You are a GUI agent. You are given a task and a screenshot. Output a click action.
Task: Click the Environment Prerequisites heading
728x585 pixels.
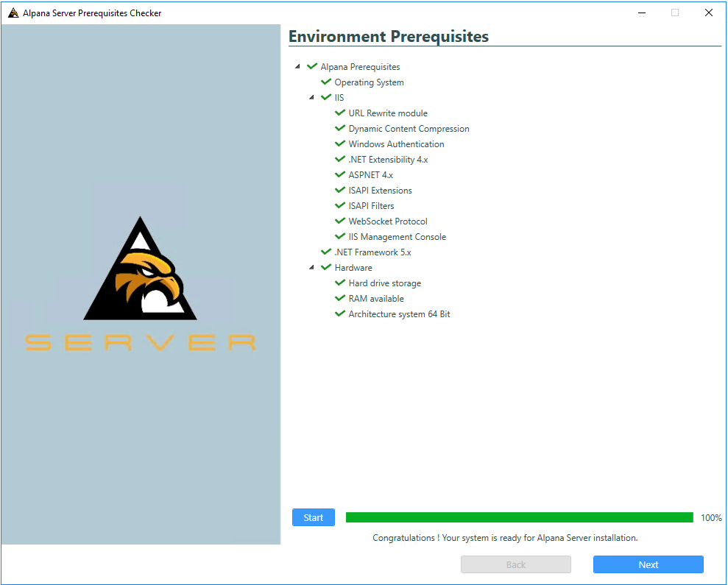coord(389,36)
